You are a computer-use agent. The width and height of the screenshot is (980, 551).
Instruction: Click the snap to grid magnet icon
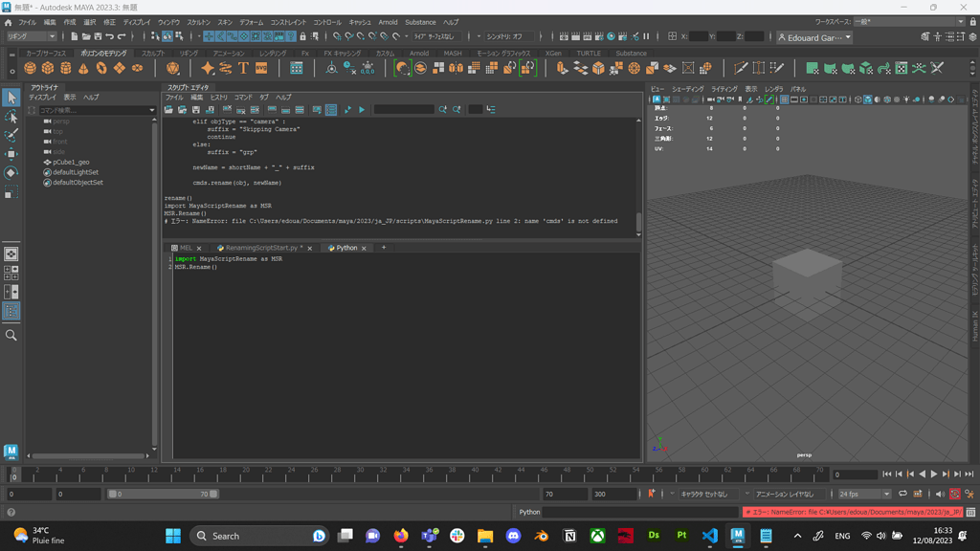click(x=336, y=35)
